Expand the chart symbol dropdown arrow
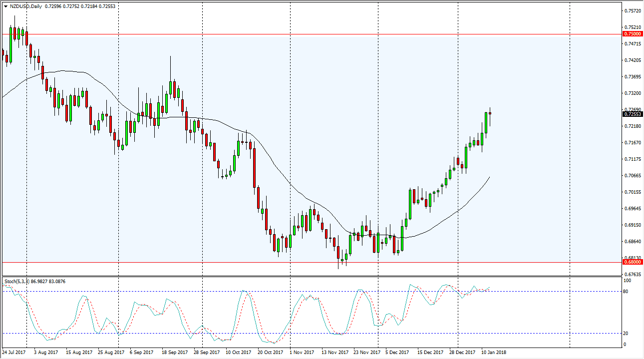 (5, 6)
